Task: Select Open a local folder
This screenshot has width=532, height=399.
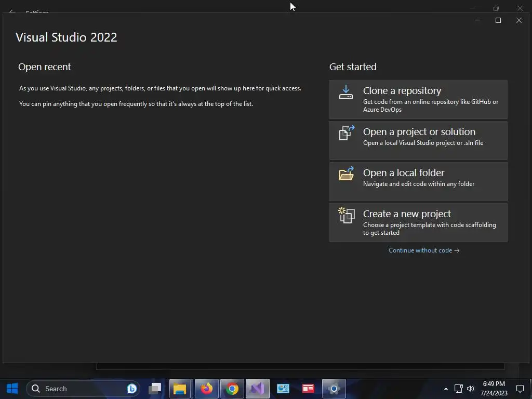Action: point(418,181)
